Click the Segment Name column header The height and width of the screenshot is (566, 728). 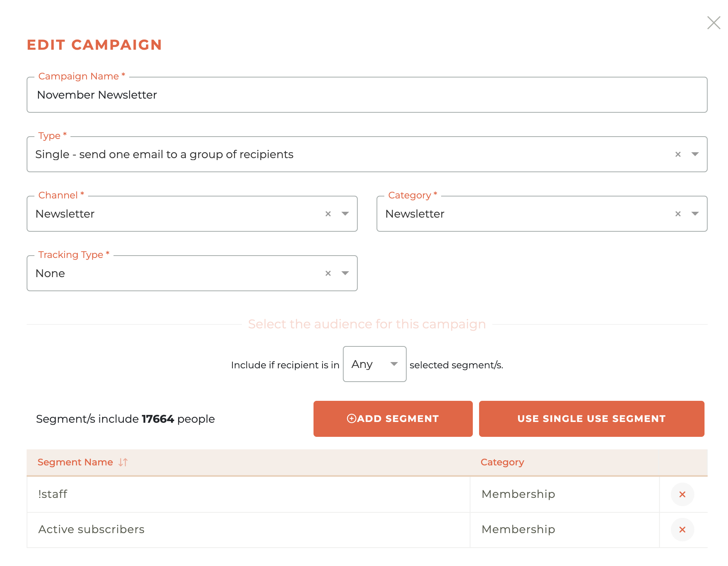(75, 462)
